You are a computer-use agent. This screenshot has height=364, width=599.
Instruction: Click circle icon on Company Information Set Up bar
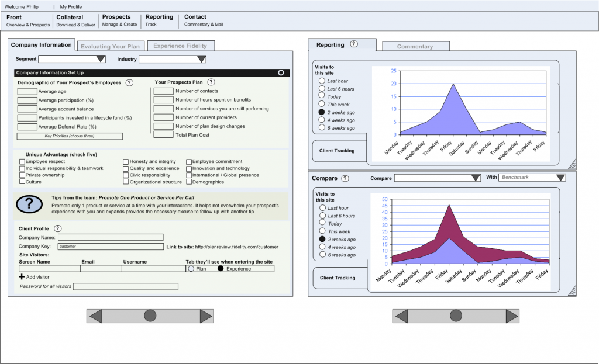(281, 73)
